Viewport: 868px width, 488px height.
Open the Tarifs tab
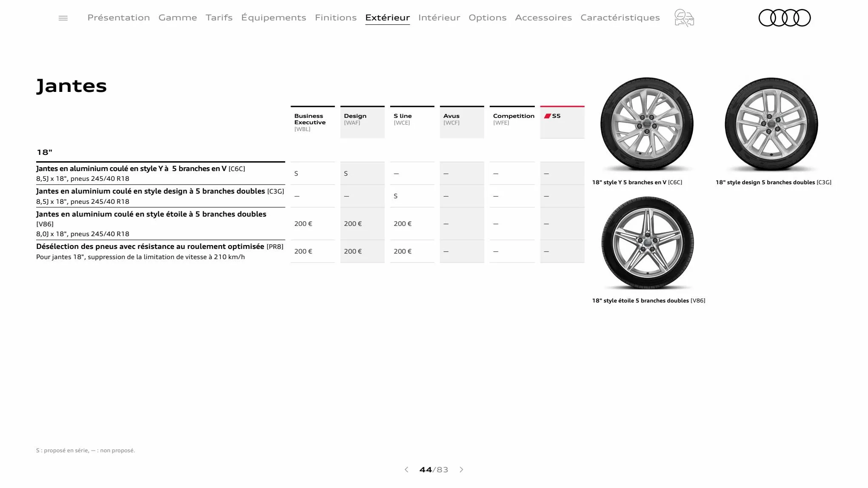point(219,17)
